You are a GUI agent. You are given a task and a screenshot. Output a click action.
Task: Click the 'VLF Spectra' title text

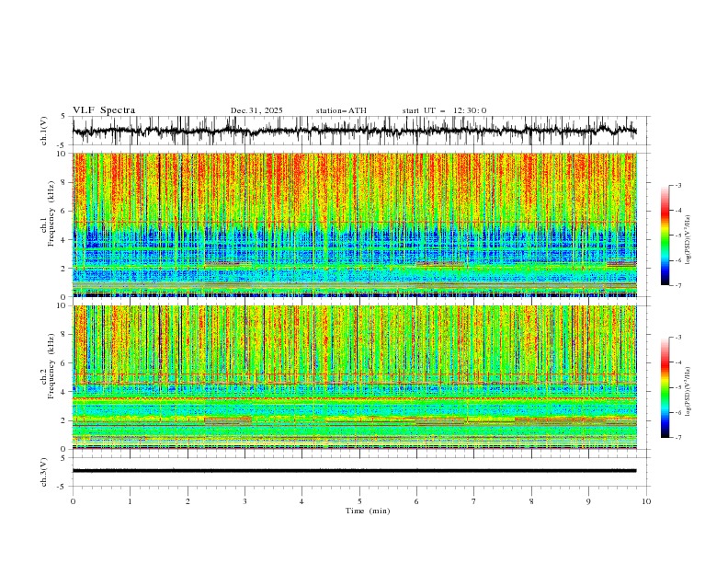[104, 110]
